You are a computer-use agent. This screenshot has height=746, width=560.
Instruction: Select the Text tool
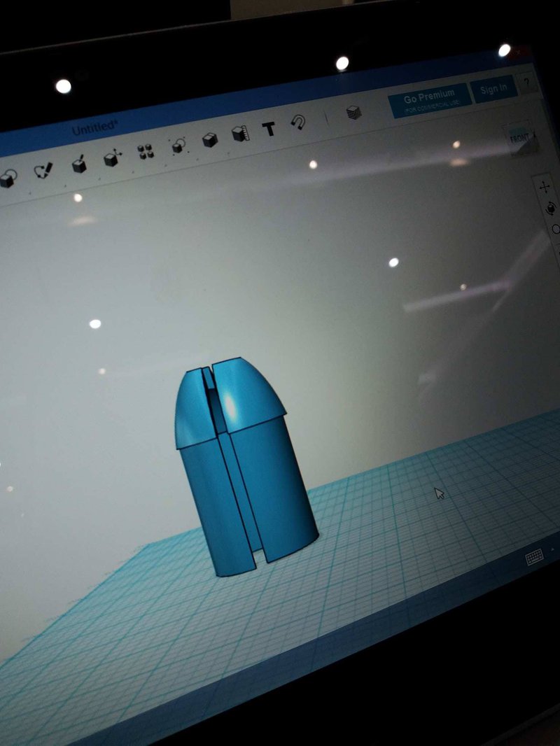(269, 129)
